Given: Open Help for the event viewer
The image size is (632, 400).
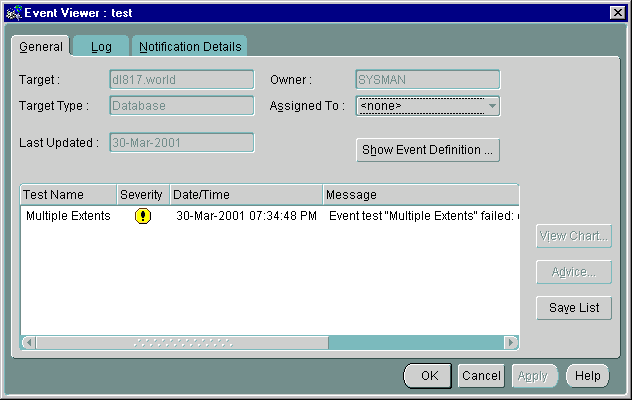Looking at the screenshot, I should 587,376.
